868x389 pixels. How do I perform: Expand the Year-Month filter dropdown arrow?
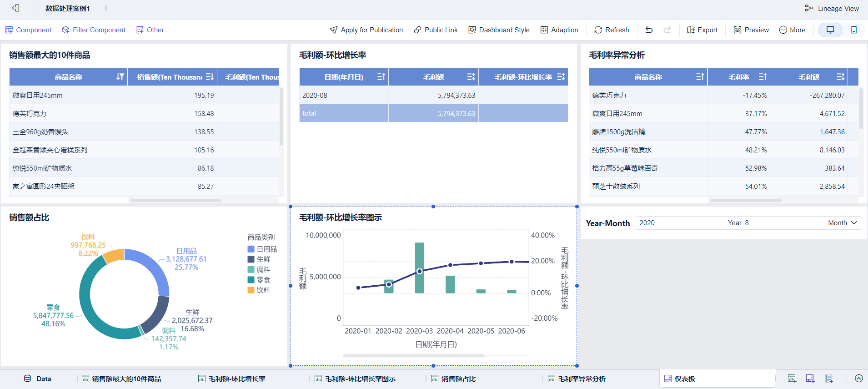click(854, 223)
